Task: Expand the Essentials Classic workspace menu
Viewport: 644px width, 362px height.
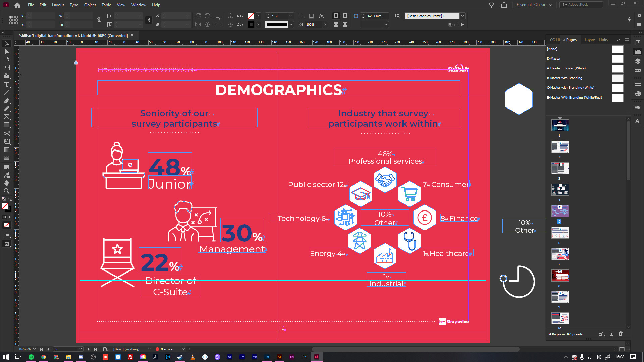Action: tap(550, 5)
